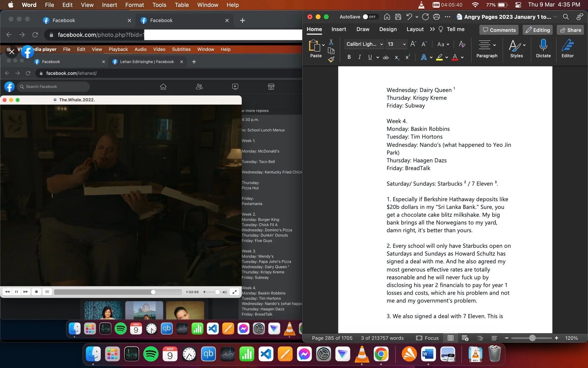Open underline style dropdown arrow
Screen dimensions: 588x368
(378, 57)
